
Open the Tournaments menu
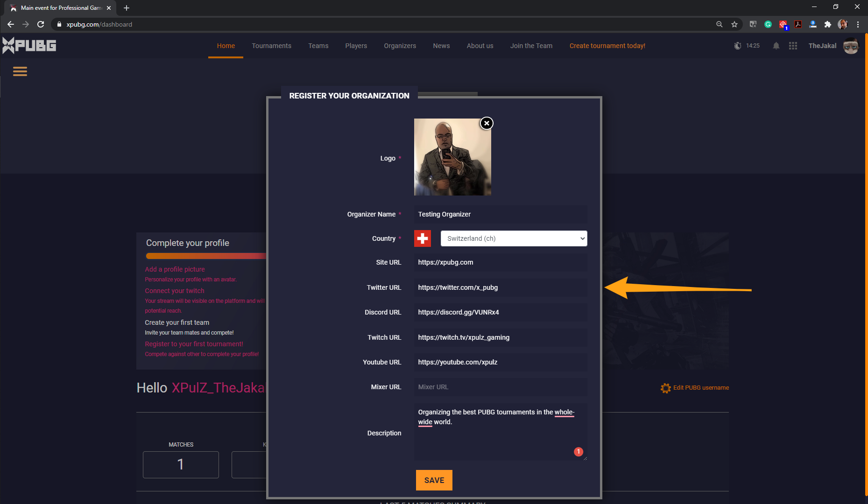(271, 46)
